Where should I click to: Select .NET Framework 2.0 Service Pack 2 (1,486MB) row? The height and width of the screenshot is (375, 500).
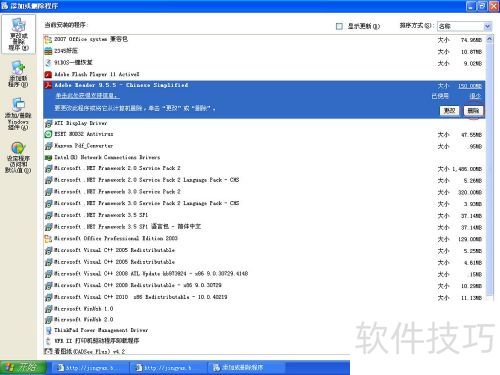coord(264,169)
